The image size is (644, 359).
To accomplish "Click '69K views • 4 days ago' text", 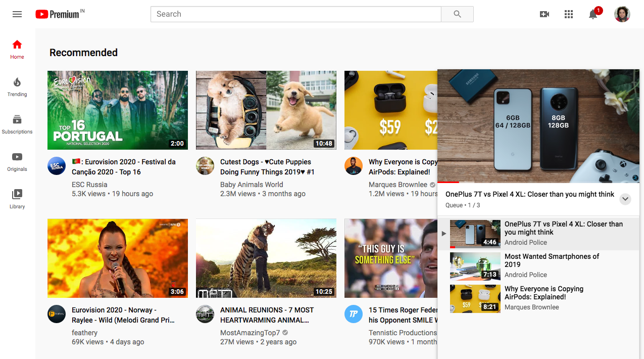I will point(108,342).
